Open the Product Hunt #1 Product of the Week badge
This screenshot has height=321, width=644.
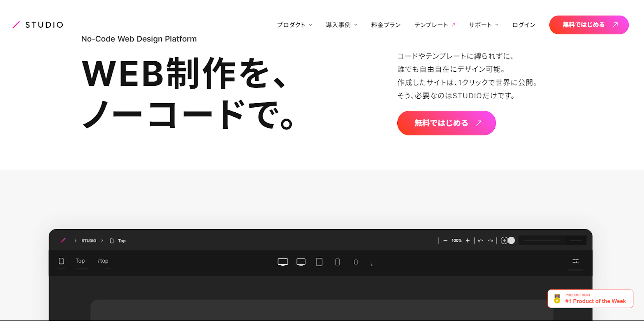(590, 299)
